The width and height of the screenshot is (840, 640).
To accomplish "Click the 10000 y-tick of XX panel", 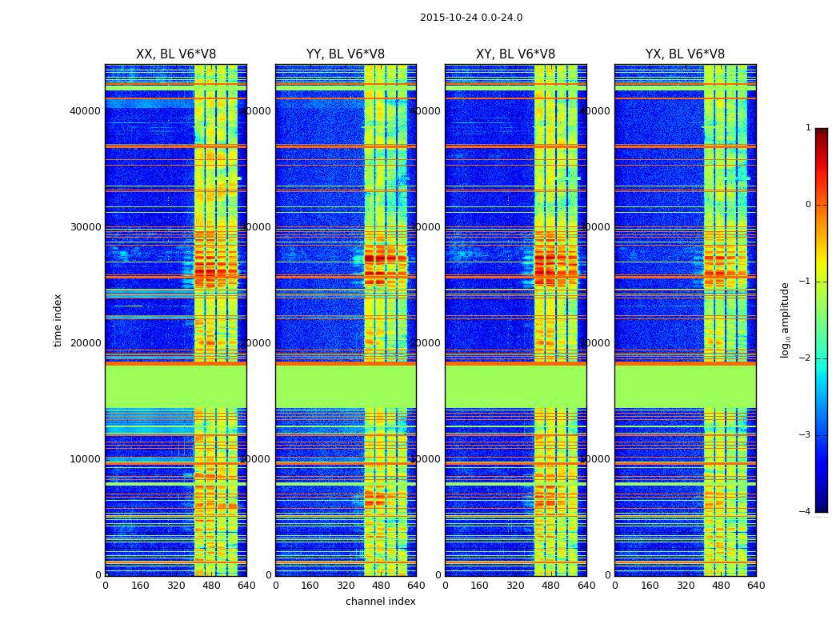I will click(86, 459).
